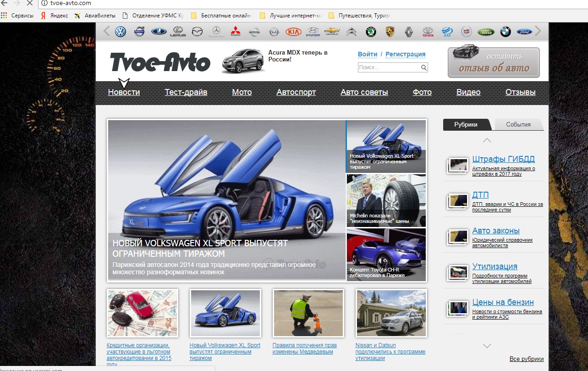The height and width of the screenshot is (371, 588).
Task: Click the Регистрация link
Action: point(405,54)
